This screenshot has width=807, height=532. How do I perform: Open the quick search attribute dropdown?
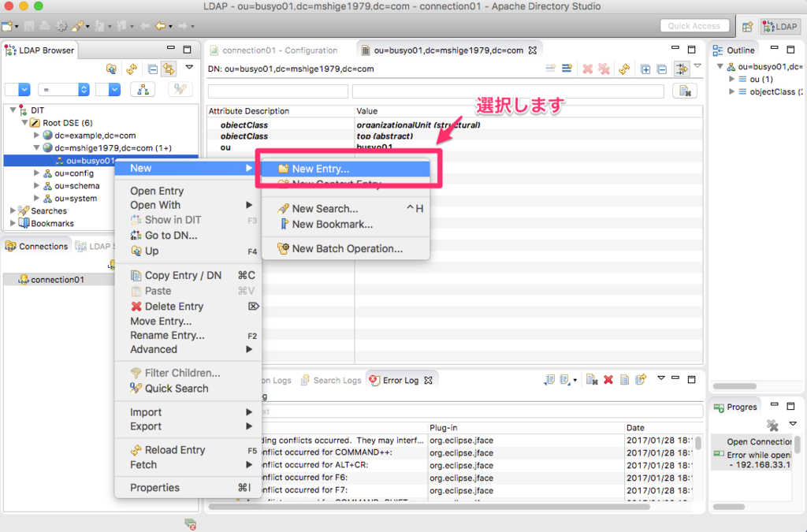(x=24, y=90)
